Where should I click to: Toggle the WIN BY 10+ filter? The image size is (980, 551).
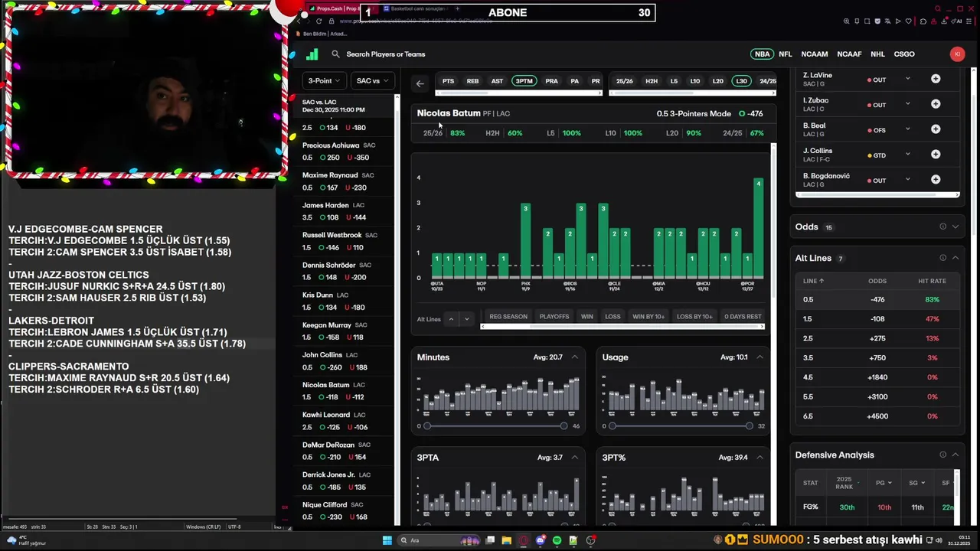click(x=648, y=317)
